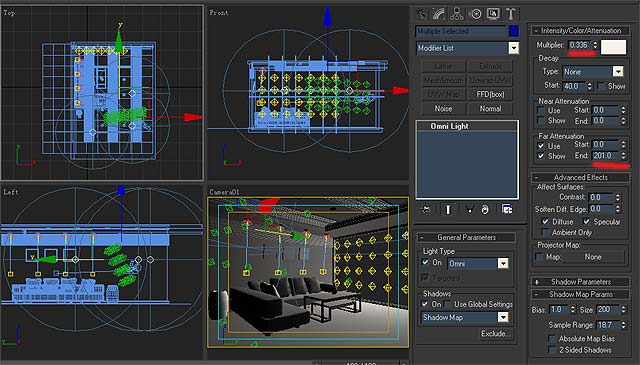Click the blue object color swatch

[514, 31]
